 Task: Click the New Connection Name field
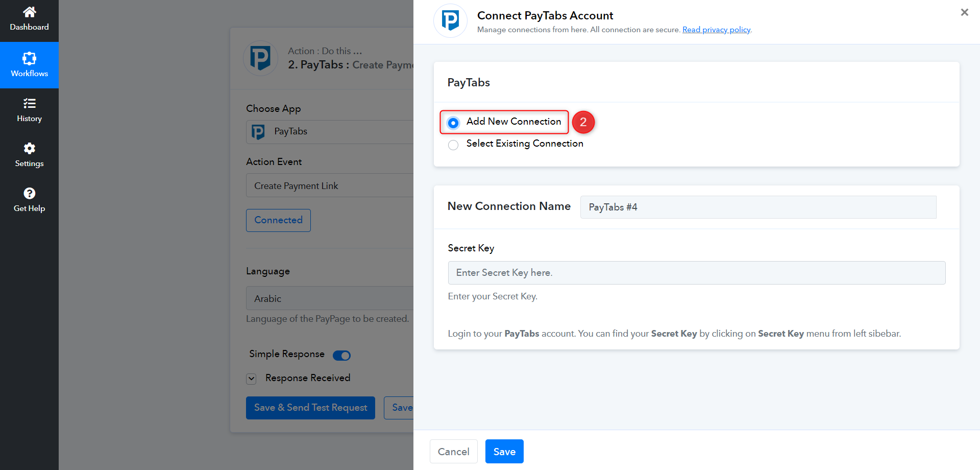[x=758, y=207]
